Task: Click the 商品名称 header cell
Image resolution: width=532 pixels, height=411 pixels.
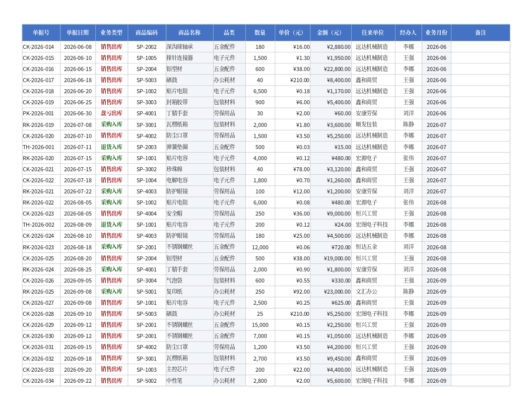Action: coord(189,33)
